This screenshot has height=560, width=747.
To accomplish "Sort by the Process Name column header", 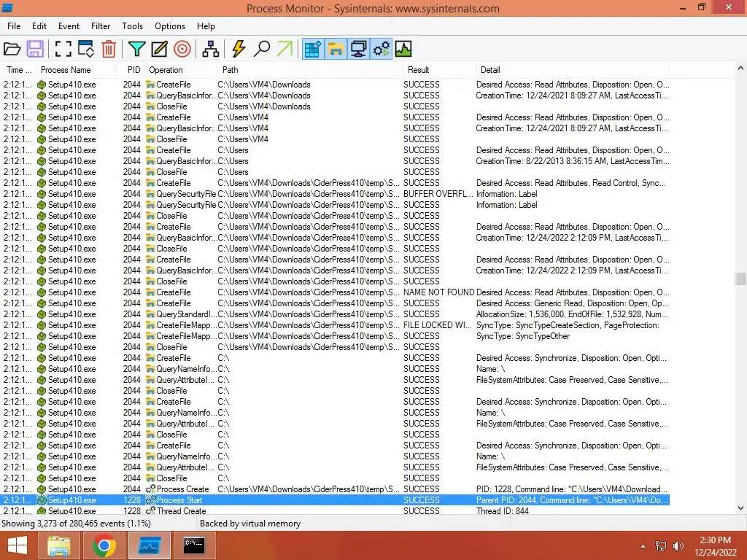I will 76,70.
